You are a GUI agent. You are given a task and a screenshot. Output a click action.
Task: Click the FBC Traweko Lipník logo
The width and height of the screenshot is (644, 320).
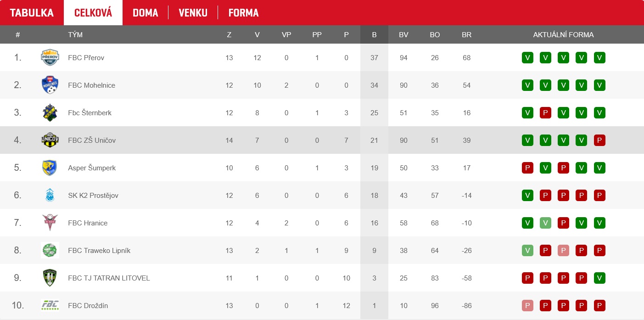click(50, 251)
